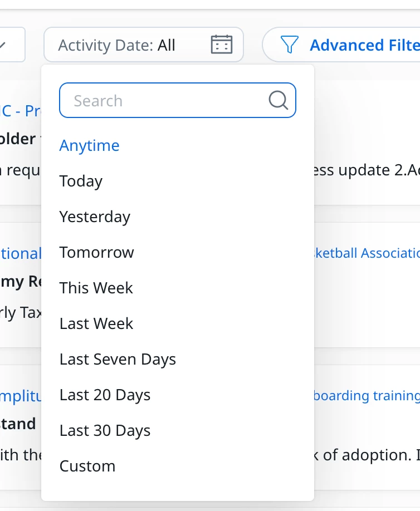Click the magnifier icon in search box
The height and width of the screenshot is (511, 420).
pyautogui.click(x=278, y=100)
